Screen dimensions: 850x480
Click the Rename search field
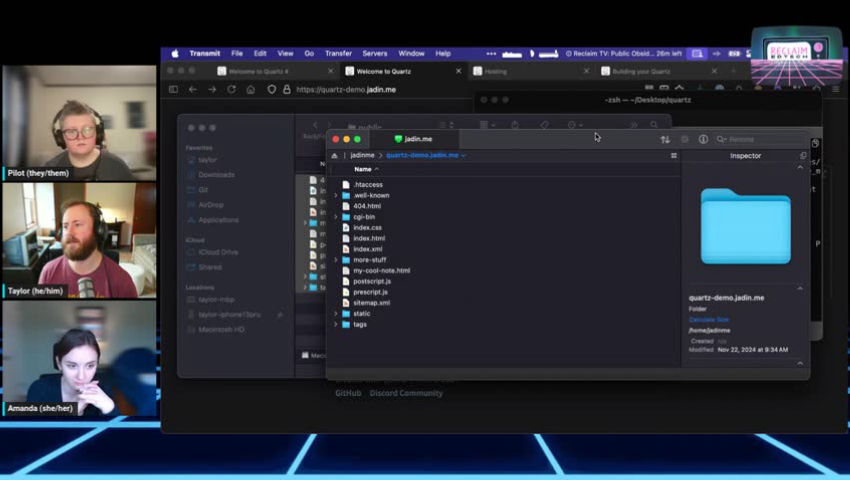tap(760, 139)
